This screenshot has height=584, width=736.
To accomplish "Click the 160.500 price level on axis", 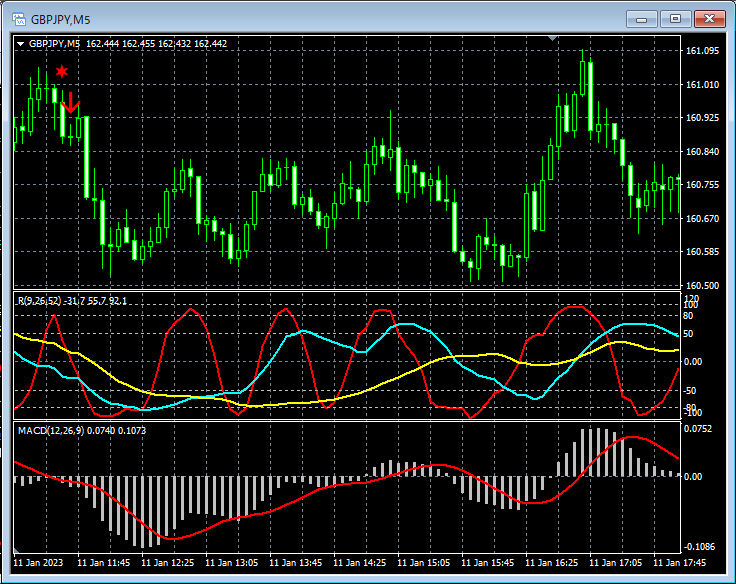I will tap(703, 286).
